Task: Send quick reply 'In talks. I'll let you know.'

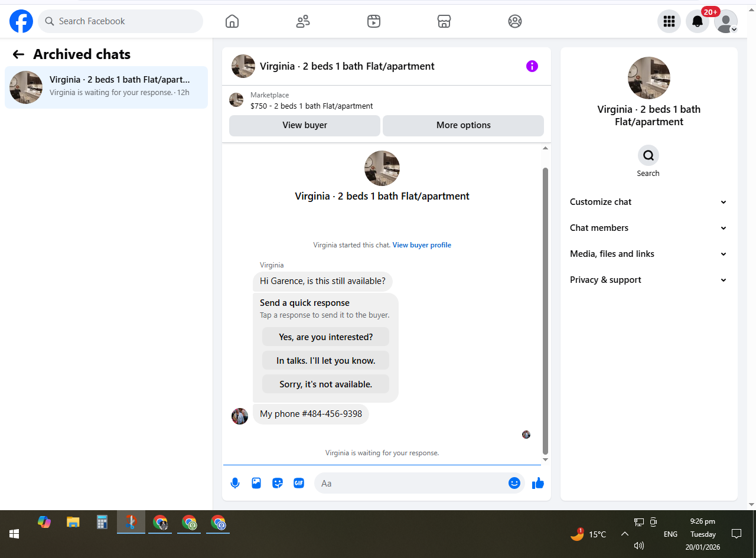Action: 326,360
